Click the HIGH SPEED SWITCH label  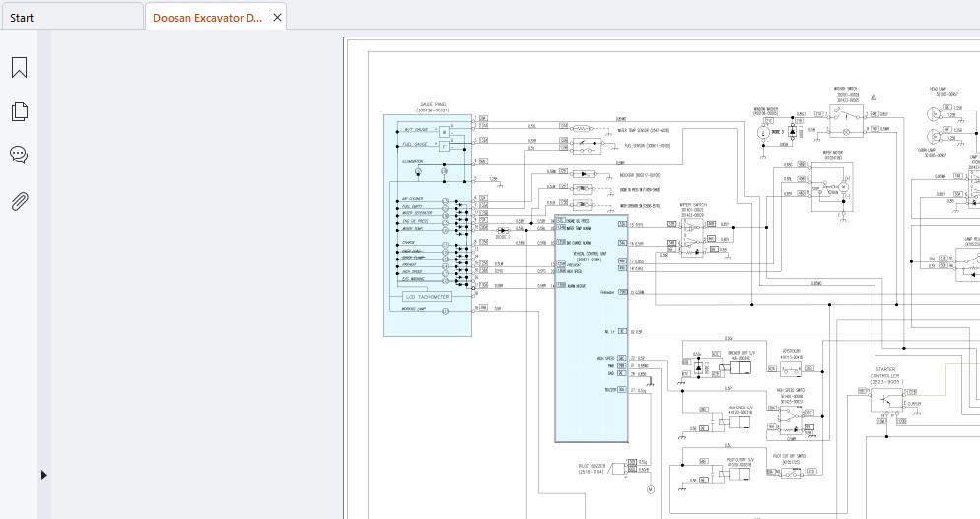[x=792, y=390]
